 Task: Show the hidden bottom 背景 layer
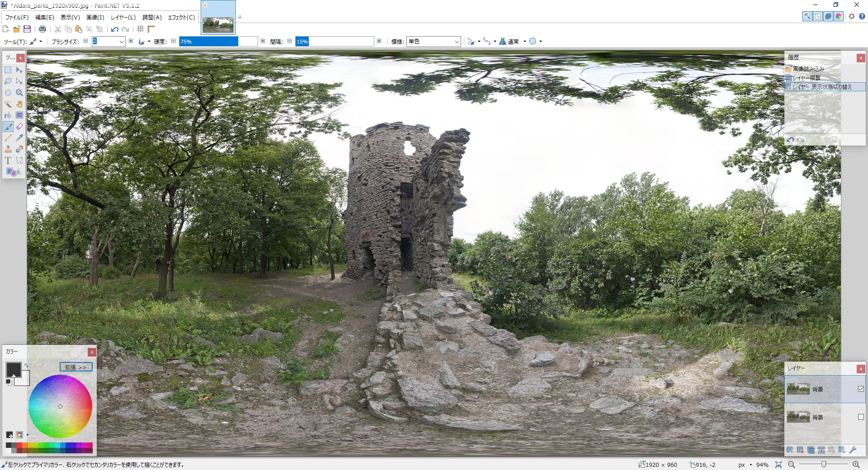[861, 417]
